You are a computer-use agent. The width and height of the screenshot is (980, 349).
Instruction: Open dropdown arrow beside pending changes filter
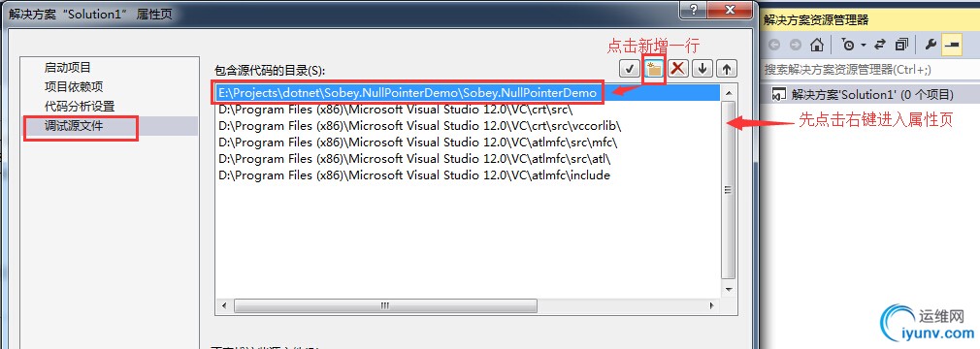[864, 45]
